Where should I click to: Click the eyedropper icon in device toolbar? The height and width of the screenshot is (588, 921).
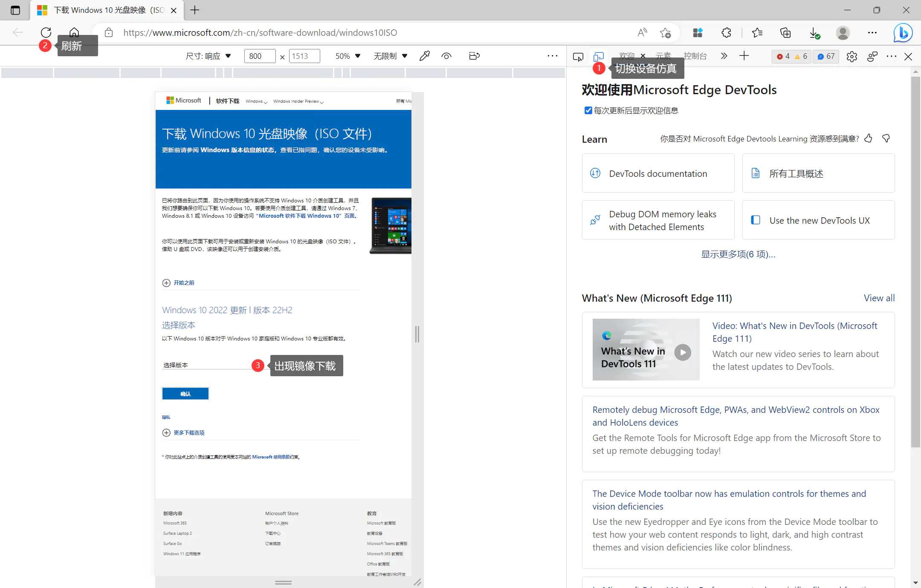pyautogui.click(x=424, y=56)
